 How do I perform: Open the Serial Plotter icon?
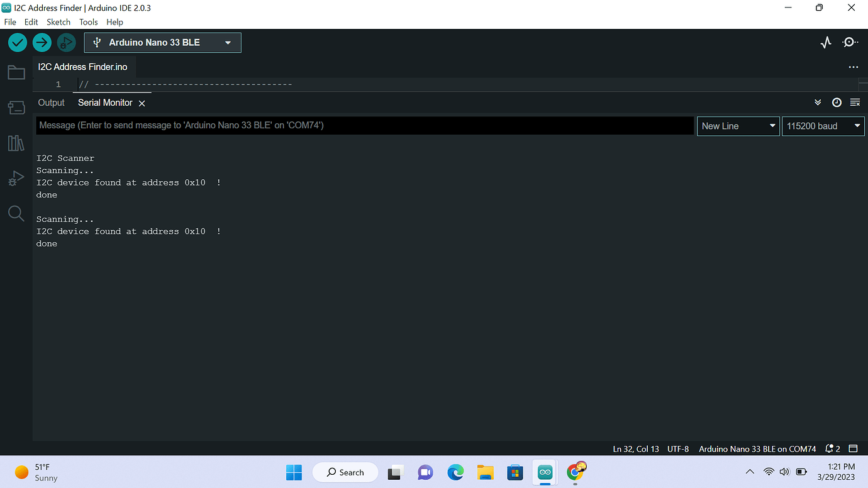[x=825, y=42]
